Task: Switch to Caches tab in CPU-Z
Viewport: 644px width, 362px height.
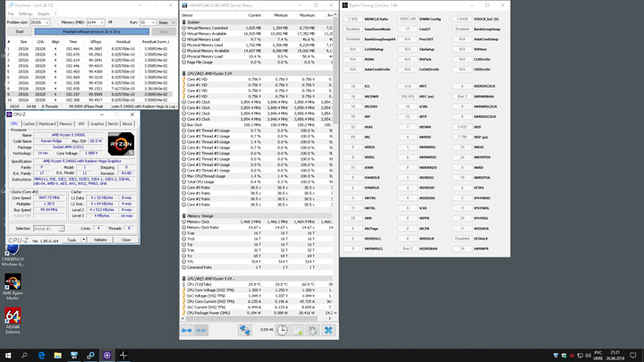Action: pos(29,123)
